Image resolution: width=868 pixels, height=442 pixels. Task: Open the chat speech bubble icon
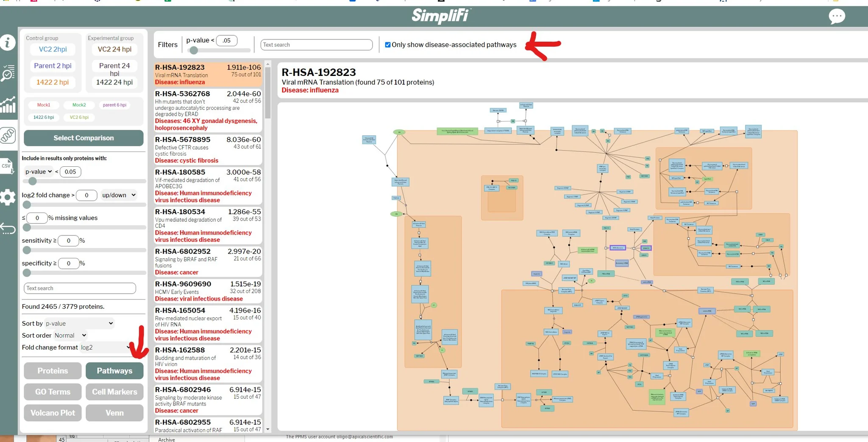pos(837,17)
